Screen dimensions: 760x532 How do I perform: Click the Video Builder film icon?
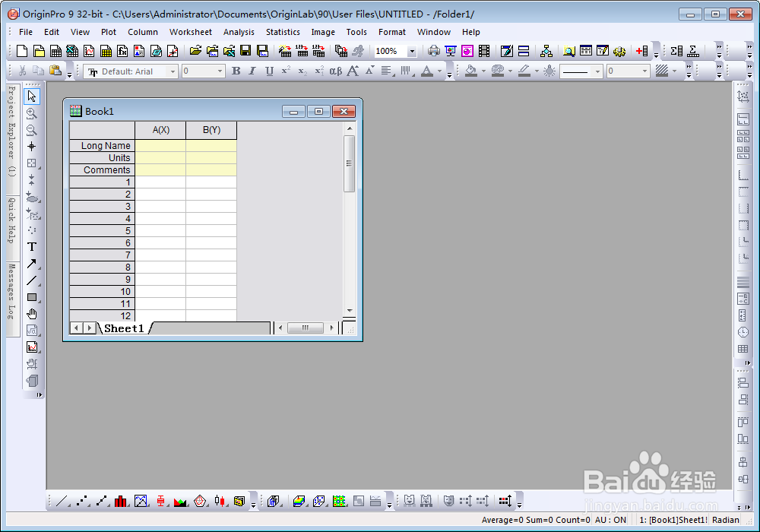(483, 51)
